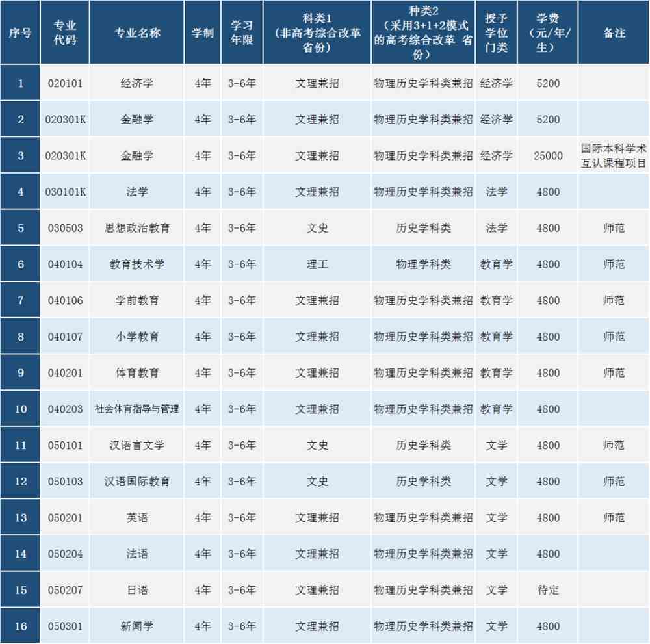Select code cell 050101
This screenshot has width=650, height=644.
64,445
